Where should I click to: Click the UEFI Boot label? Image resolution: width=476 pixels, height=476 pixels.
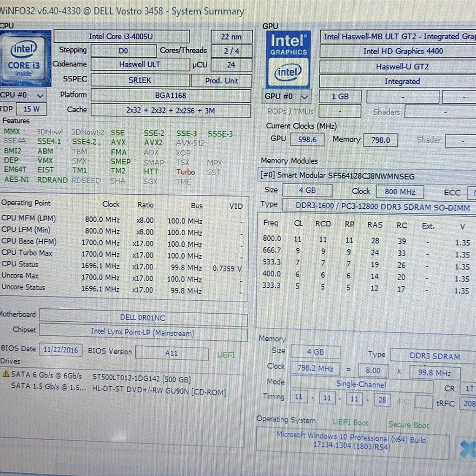[350, 422]
